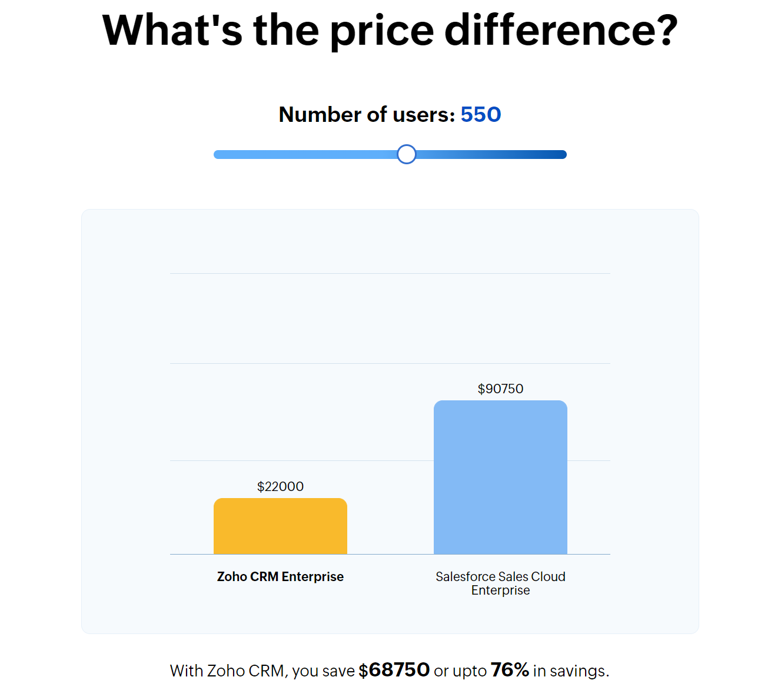Select the $22000 value label
771x700 pixels.
[x=280, y=486]
